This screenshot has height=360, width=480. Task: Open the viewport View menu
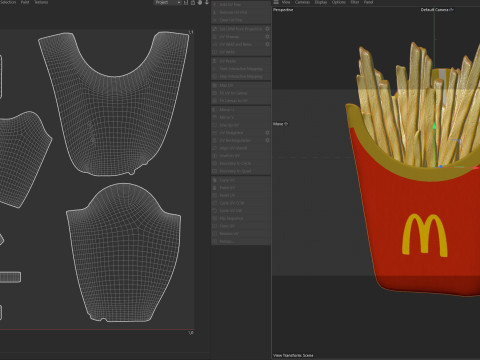[x=286, y=2]
